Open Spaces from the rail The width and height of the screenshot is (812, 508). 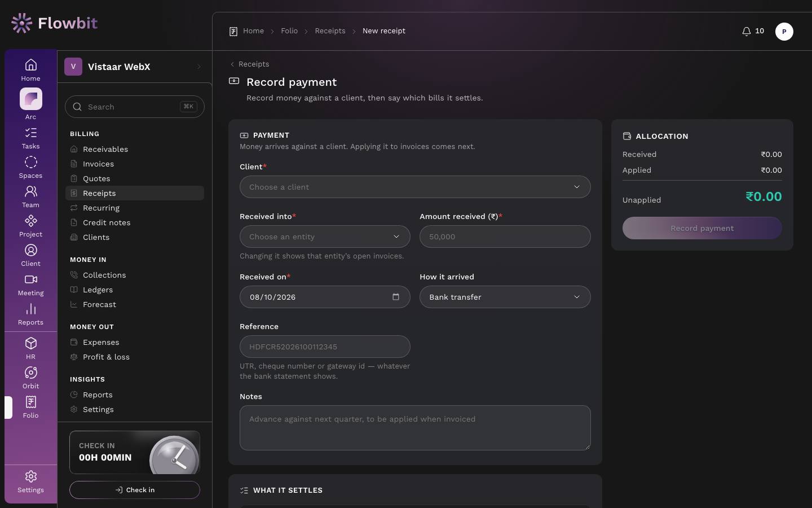click(30, 168)
